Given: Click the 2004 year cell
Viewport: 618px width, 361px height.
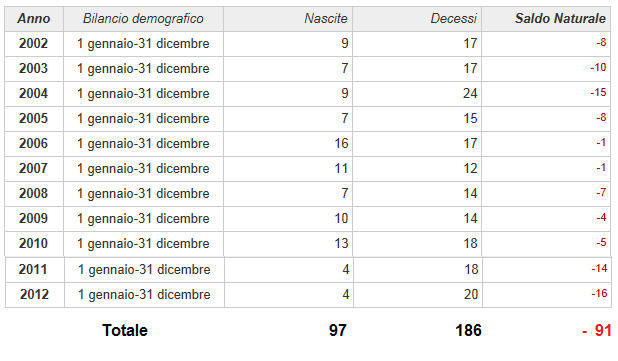Looking at the screenshot, I should (34, 93).
